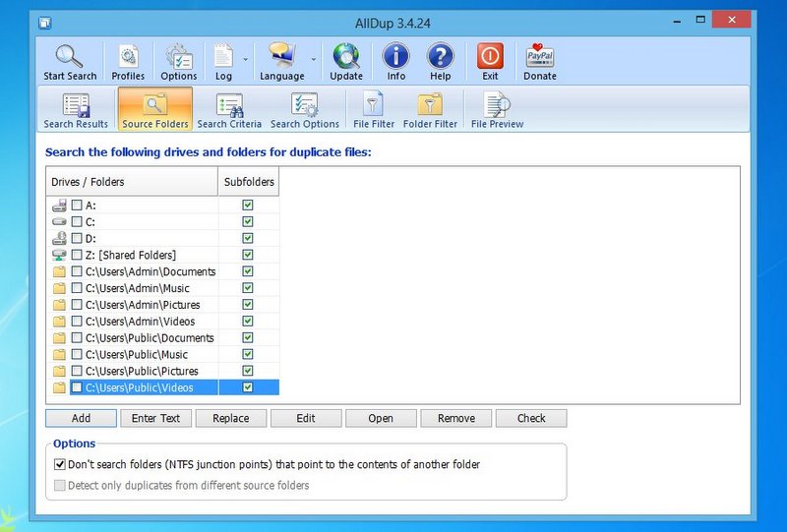Click the Open button

(381, 418)
